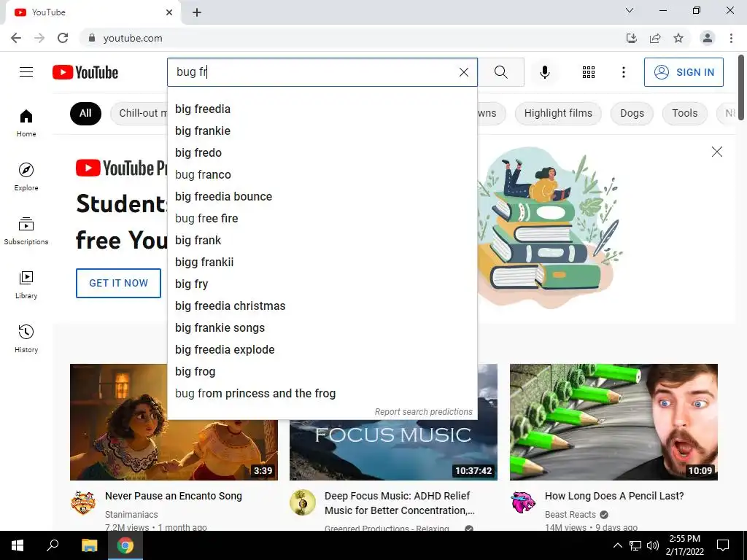Go to Home in sidebar
Screen dimensions: 747x560
tap(26, 123)
